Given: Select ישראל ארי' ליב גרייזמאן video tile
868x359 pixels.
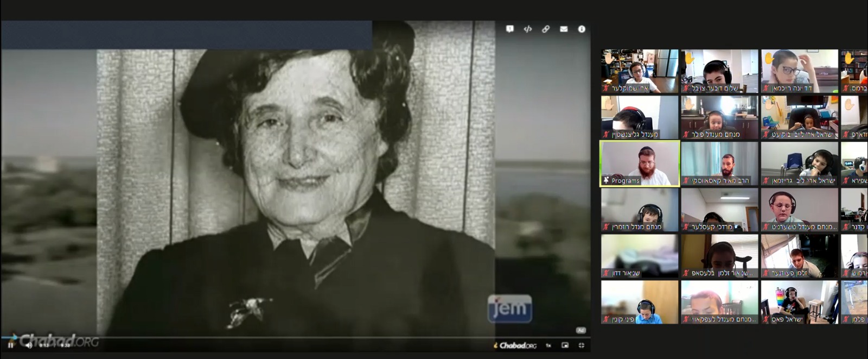Looking at the screenshot, I should (x=799, y=163).
